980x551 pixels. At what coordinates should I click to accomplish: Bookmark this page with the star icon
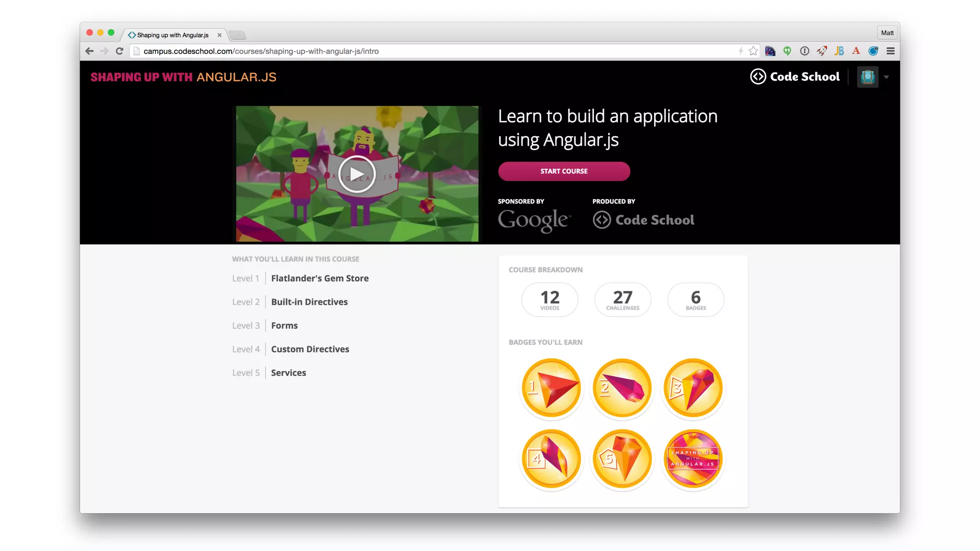(x=753, y=51)
